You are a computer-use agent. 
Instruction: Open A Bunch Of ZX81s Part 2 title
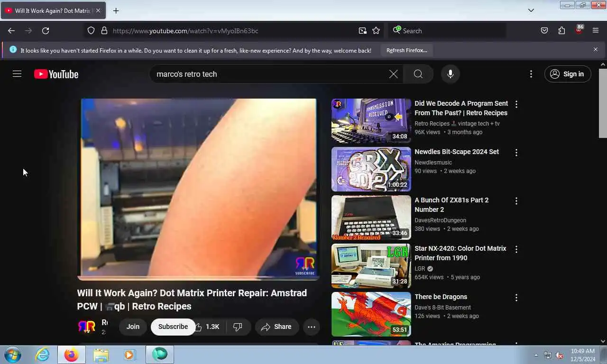click(x=451, y=205)
